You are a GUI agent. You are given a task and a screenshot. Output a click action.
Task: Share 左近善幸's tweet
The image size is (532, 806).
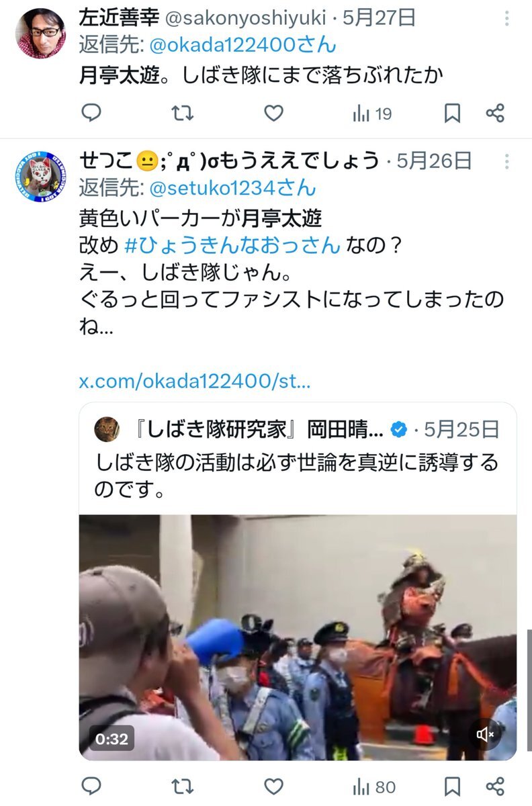pyautogui.click(x=495, y=114)
